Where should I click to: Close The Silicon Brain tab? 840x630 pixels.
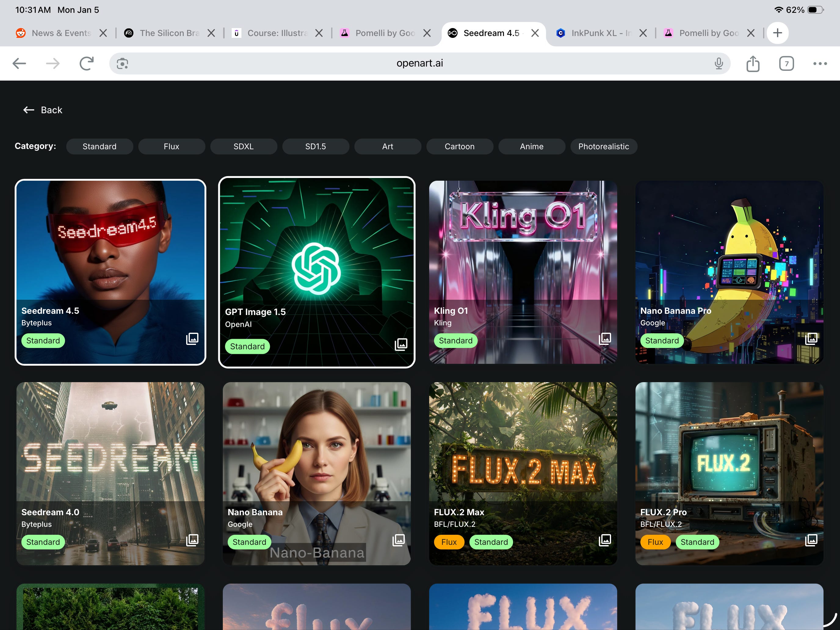pos(211,33)
